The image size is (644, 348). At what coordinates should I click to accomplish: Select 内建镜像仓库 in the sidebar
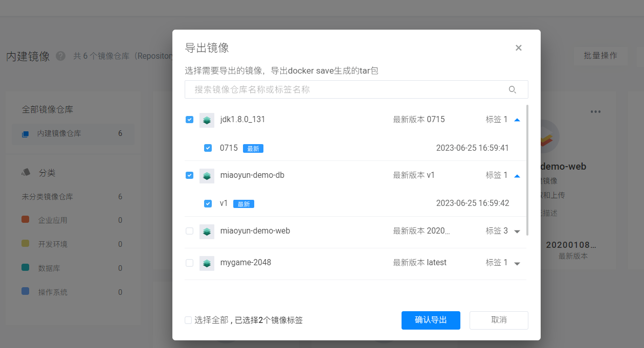pos(59,134)
